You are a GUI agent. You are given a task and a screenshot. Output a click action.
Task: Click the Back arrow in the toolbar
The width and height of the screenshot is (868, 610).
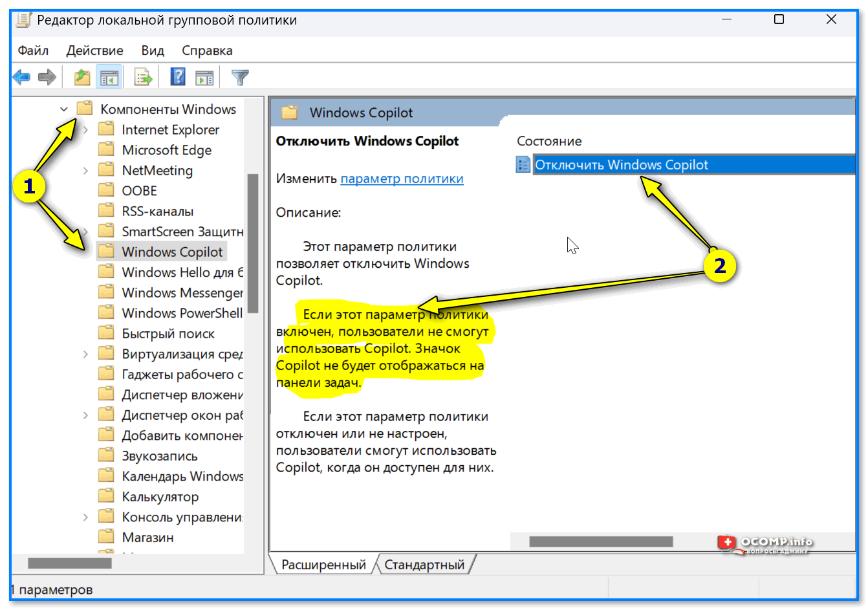pos(21,78)
